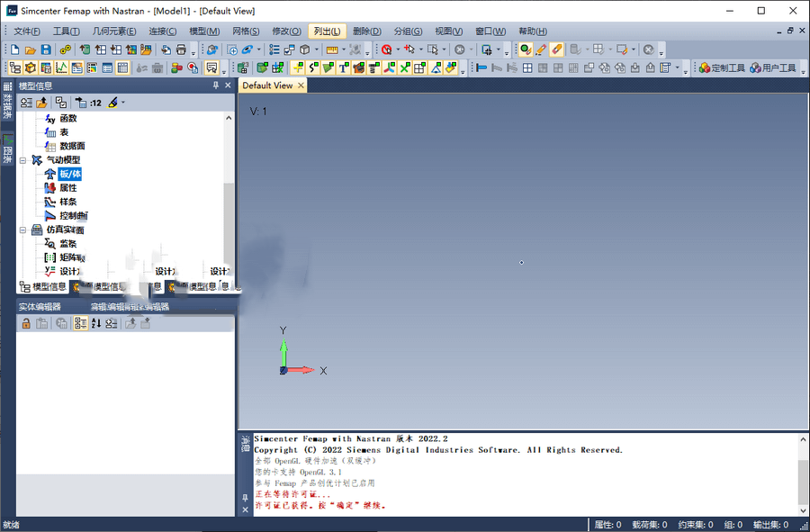Select the 样条 tree item
Screen dimensions: 810x532
point(68,202)
